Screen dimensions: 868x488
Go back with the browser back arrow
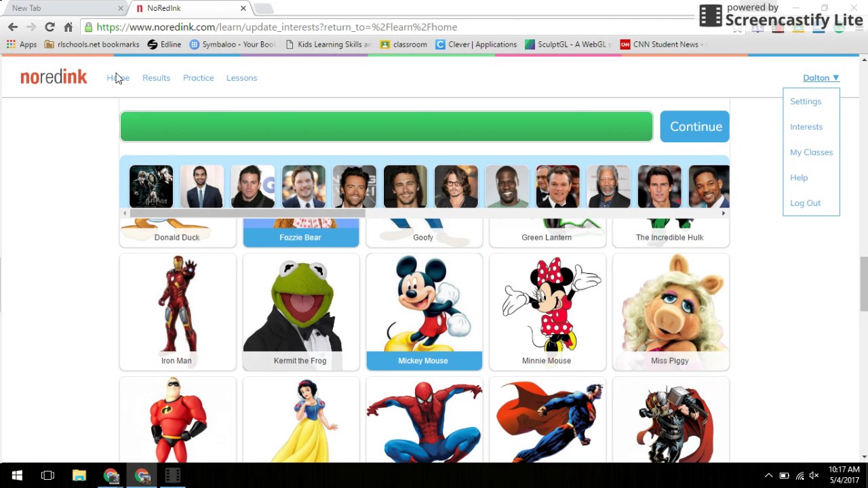pyautogui.click(x=13, y=27)
